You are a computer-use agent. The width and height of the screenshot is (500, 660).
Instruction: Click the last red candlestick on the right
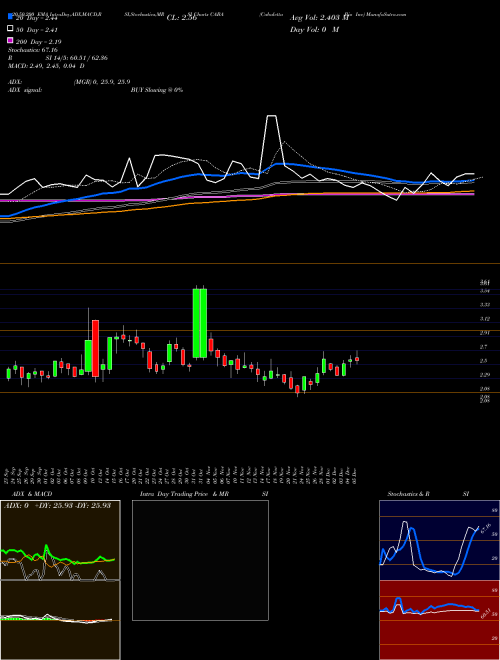(x=357, y=359)
